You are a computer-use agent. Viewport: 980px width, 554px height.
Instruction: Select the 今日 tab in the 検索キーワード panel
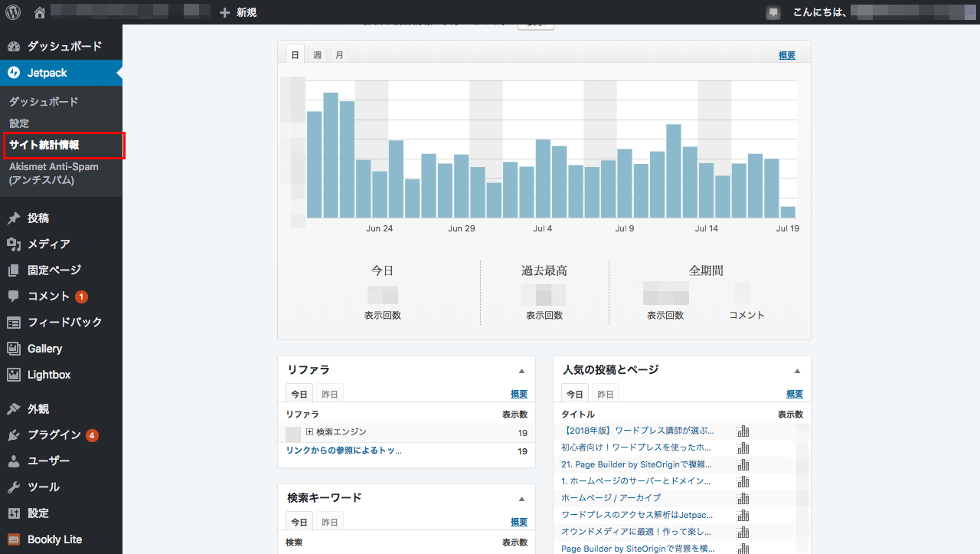pyautogui.click(x=299, y=521)
